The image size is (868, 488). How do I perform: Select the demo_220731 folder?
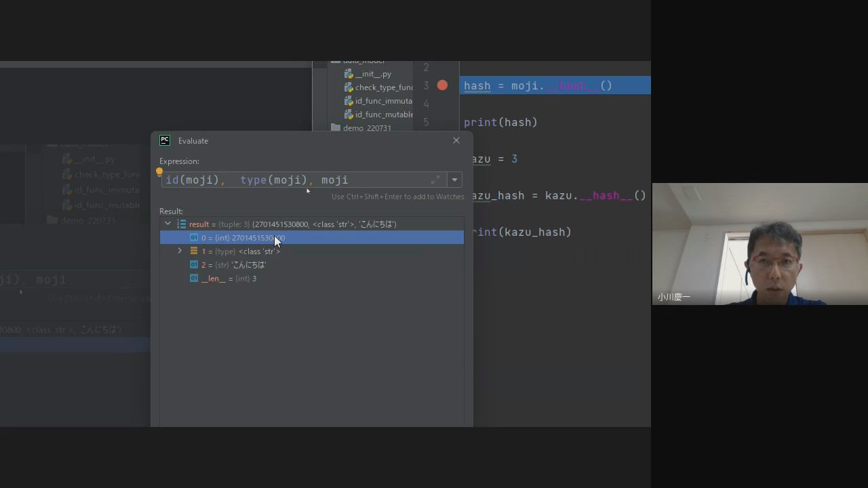(366, 128)
